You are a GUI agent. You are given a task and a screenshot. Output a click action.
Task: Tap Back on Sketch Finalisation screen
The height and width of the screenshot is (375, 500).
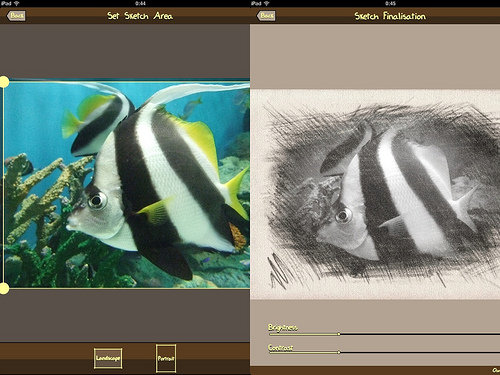point(266,15)
